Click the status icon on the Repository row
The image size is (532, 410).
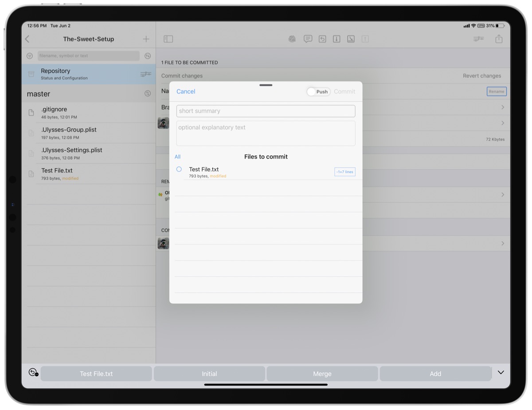(x=146, y=74)
